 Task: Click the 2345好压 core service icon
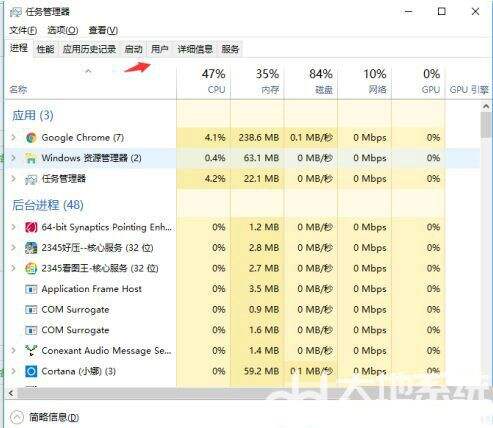(31, 248)
